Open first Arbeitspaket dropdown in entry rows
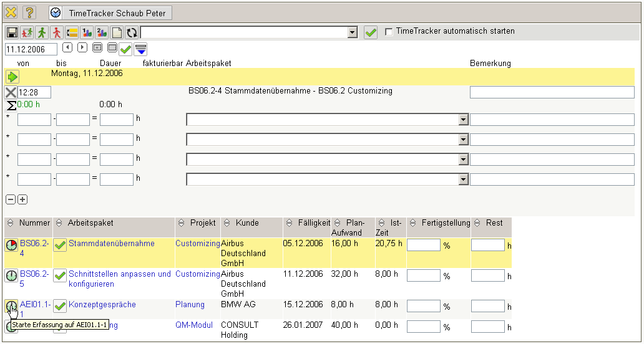 (x=463, y=120)
